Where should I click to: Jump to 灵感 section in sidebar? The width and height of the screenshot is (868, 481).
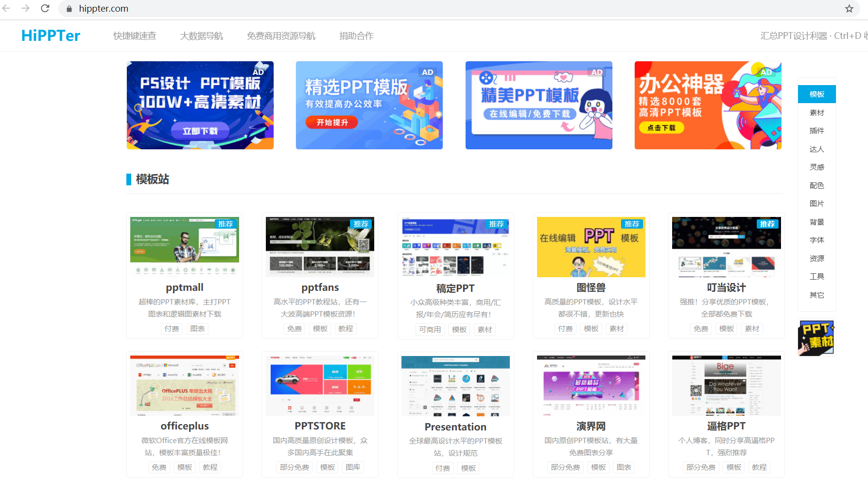(x=817, y=167)
